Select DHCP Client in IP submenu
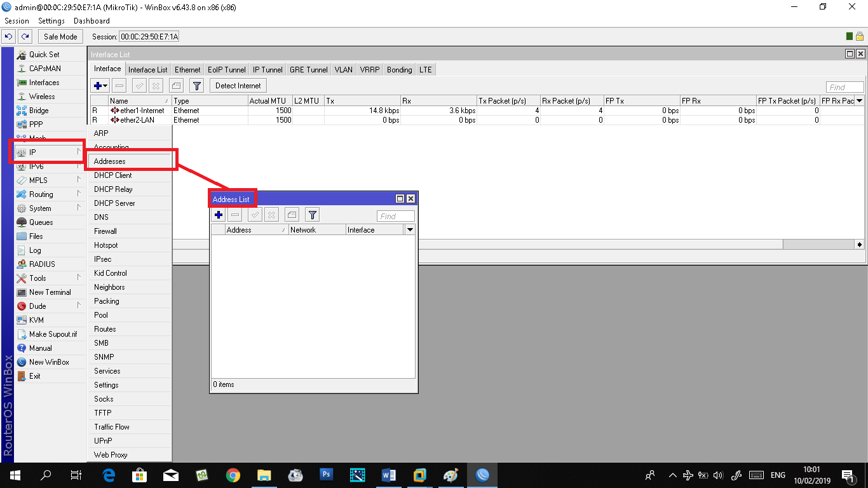The height and width of the screenshot is (488, 868). pos(130,175)
